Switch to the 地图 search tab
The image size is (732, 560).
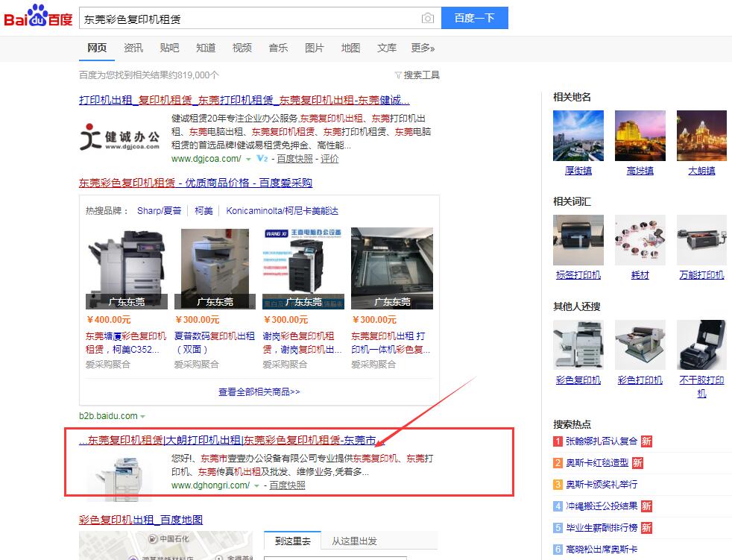pyautogui.click(x=350, y=48)
